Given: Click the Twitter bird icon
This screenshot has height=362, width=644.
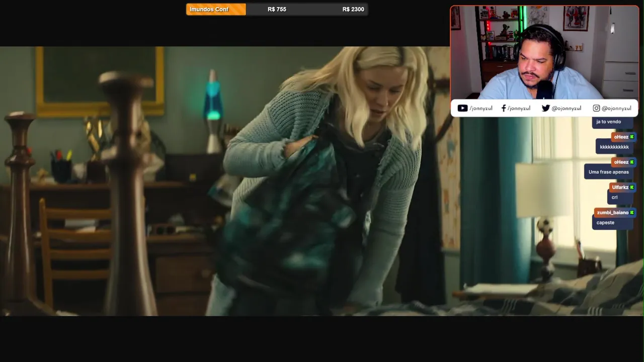Looking at the screenshot, I should pyautogui.click(x=545, y=108).
